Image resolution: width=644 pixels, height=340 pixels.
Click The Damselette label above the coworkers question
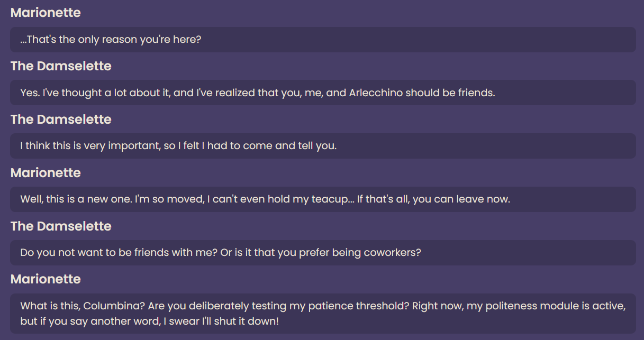[x=61, y=226]
